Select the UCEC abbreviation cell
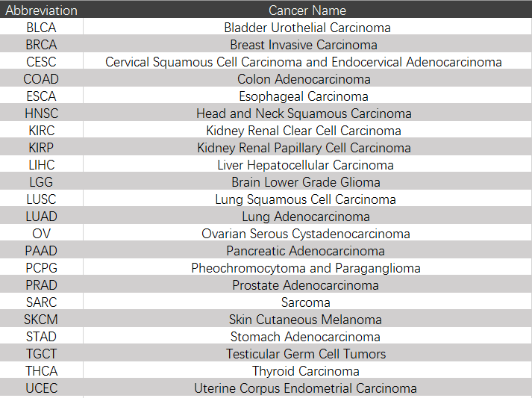Image resolution: width=532 pixels, height=398 pixels. 41,388
